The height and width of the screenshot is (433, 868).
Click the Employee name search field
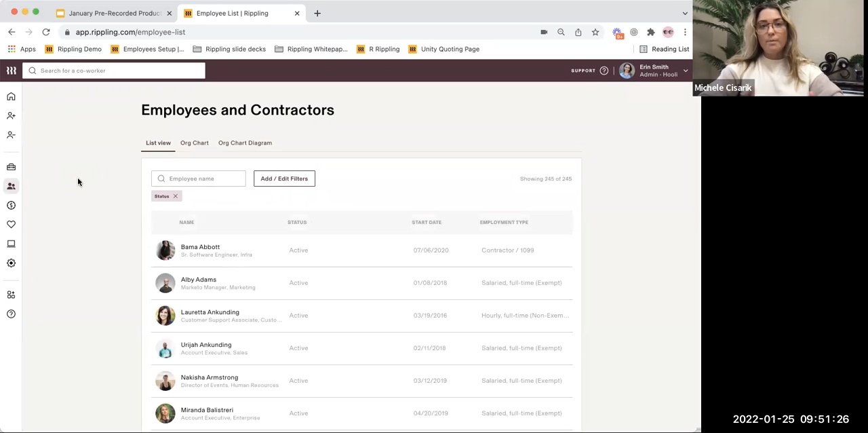pos(199,178)
